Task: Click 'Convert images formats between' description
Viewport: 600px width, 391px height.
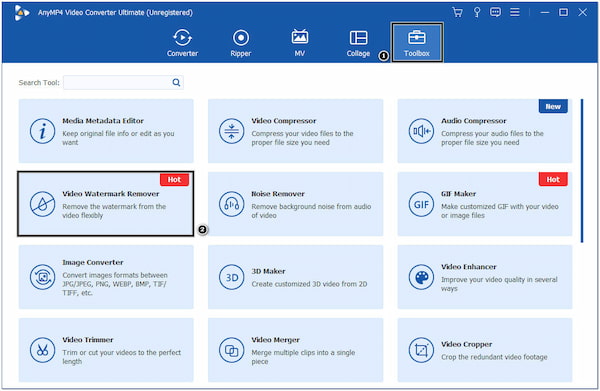Action: (x=115, y=284)
